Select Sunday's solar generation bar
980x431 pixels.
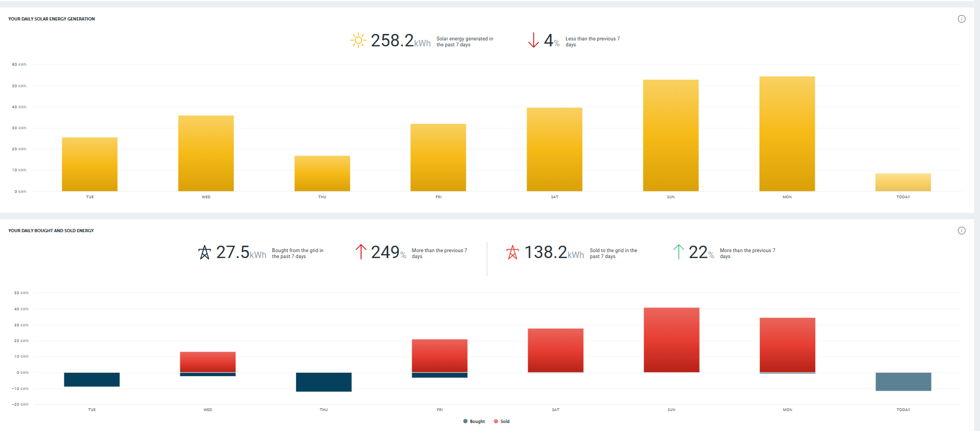pyautogui.click(x=670, y=135)
